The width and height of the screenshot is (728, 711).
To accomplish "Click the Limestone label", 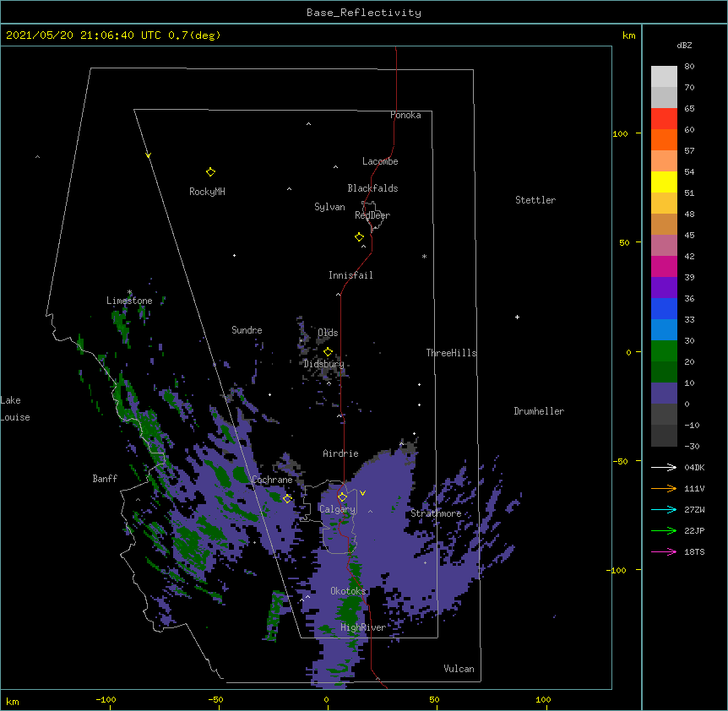I will pos(129,301).
